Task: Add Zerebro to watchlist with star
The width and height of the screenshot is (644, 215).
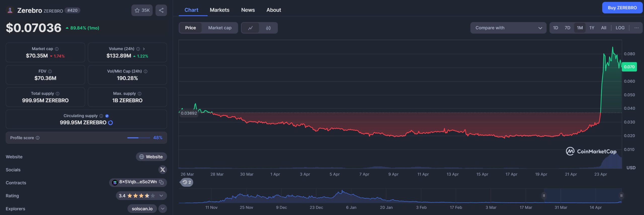Action: point(142,10)
